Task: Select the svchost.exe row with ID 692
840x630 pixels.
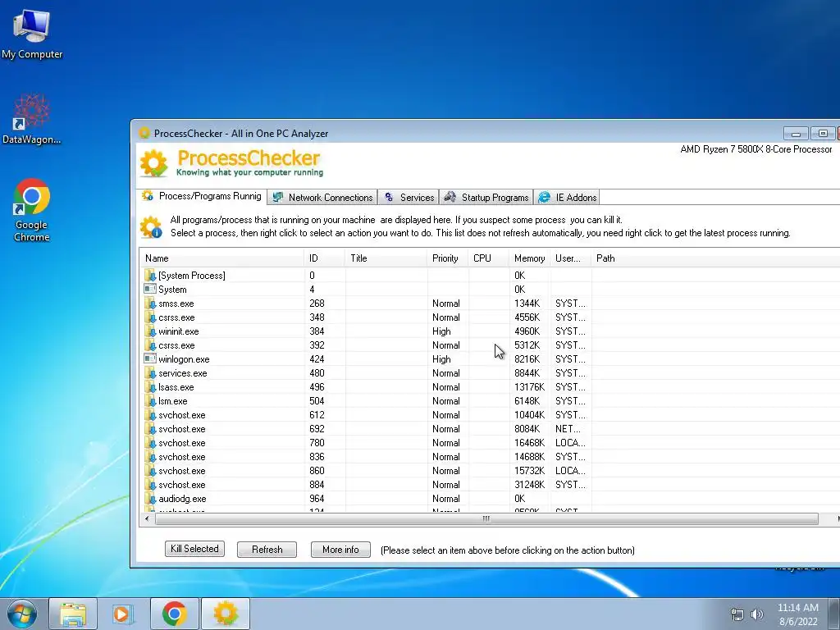Action: coord(489,428)
